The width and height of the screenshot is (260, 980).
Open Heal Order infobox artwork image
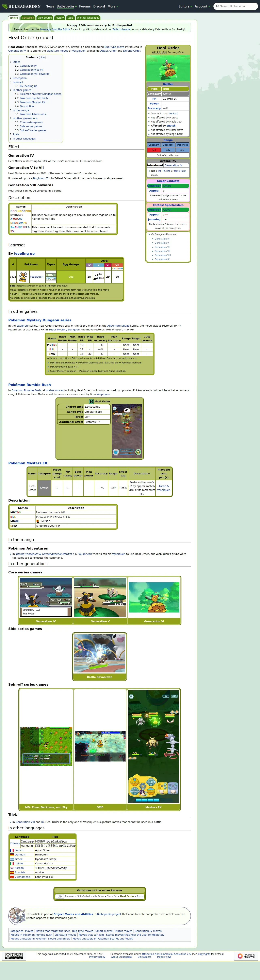click(168, 68)
